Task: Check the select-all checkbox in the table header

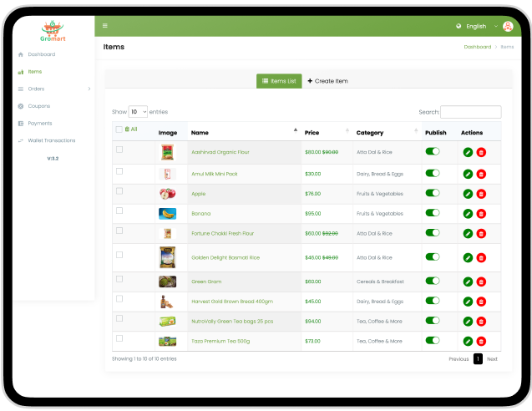Action: [119, 129]
